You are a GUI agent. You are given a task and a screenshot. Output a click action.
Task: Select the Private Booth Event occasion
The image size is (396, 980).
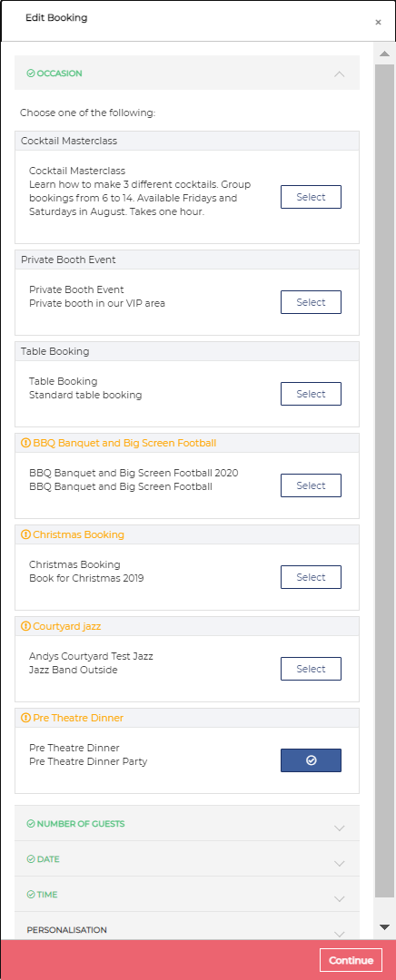(311, 302)
